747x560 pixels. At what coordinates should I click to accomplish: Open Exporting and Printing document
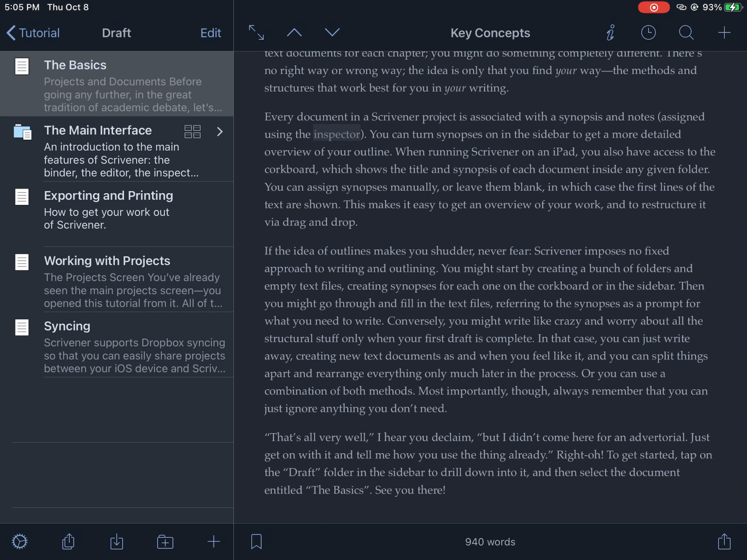(117, 214)
